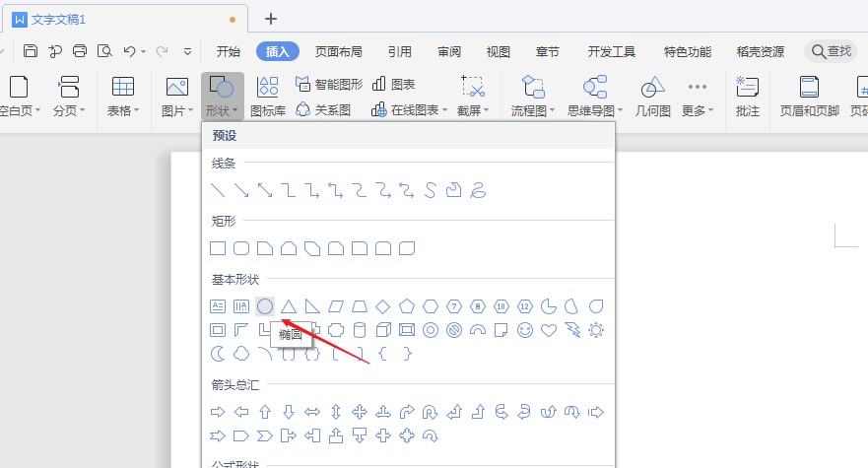Choose the sun shape

[x=596, y=330]
